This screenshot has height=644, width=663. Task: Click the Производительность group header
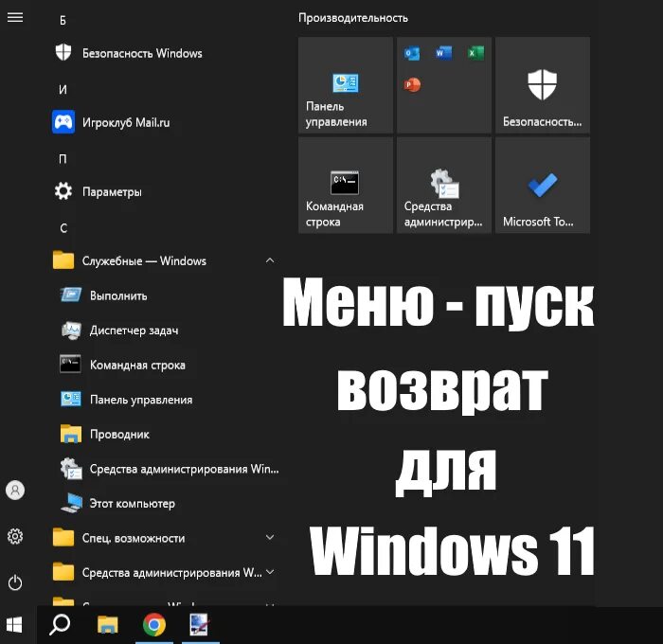pos(353,18)
